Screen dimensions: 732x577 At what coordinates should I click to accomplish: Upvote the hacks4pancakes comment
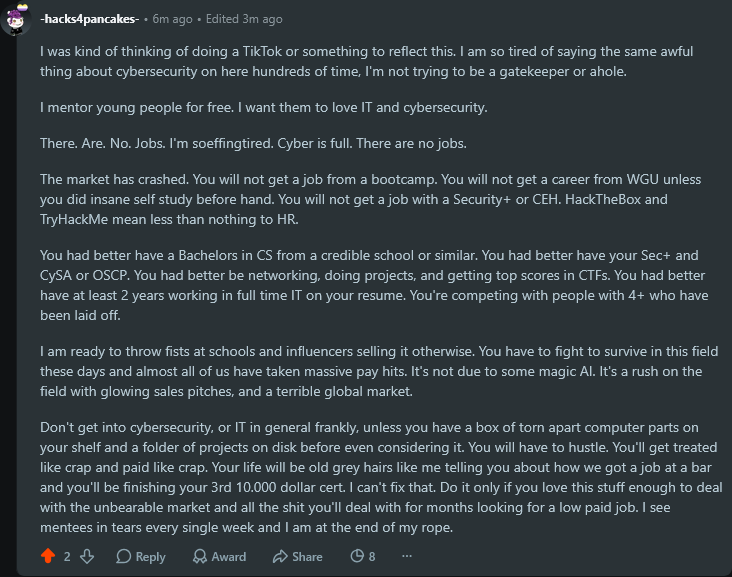click(x=48, y=556)
